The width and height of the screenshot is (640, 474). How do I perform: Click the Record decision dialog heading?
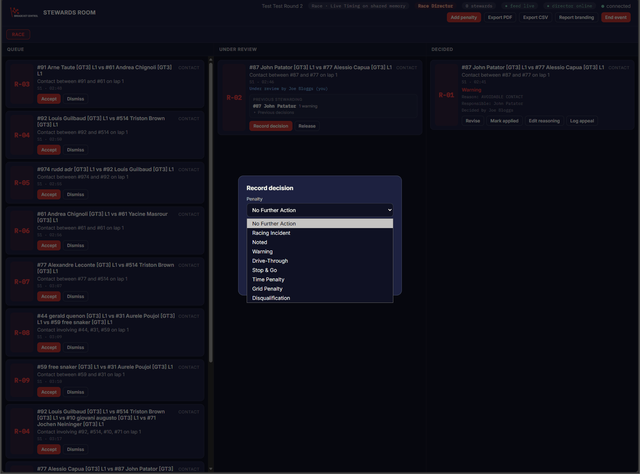click(270, 188)
